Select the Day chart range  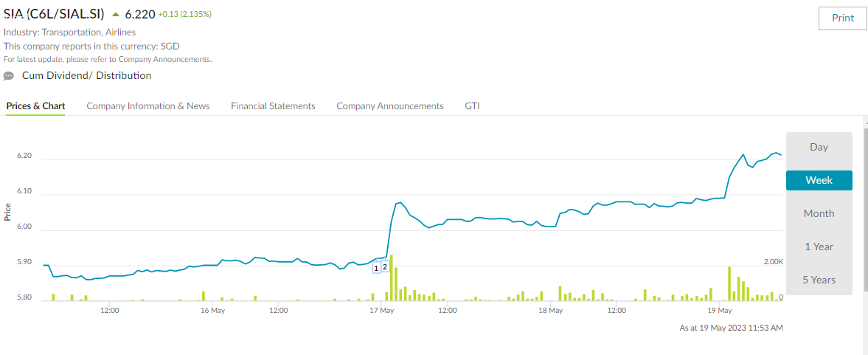point(819,148)
